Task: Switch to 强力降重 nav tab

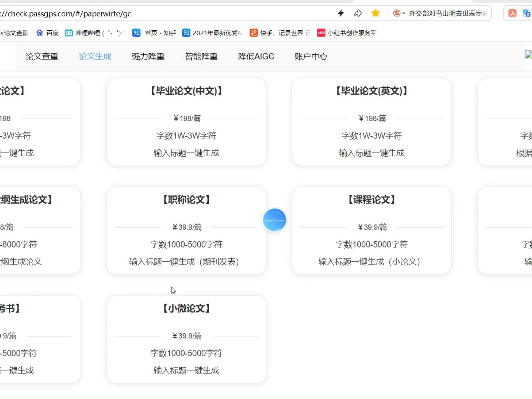Action: [148, 56]
